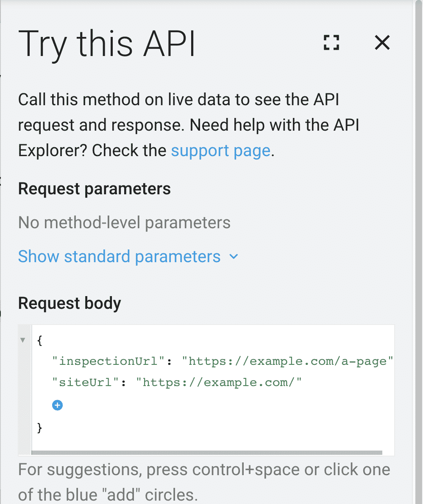Edit the siteUrl value https://example.com/
Screen dimensions: 423x504
tap(219, 382)
